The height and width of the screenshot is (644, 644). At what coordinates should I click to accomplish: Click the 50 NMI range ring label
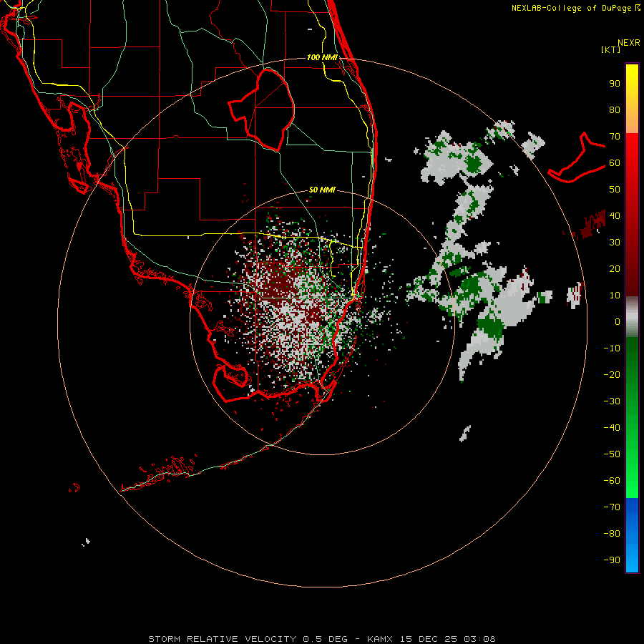(x=322, y=190)
